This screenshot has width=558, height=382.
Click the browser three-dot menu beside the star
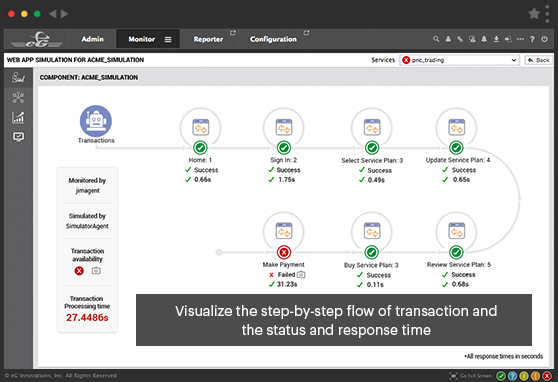(x=547, y=14)
